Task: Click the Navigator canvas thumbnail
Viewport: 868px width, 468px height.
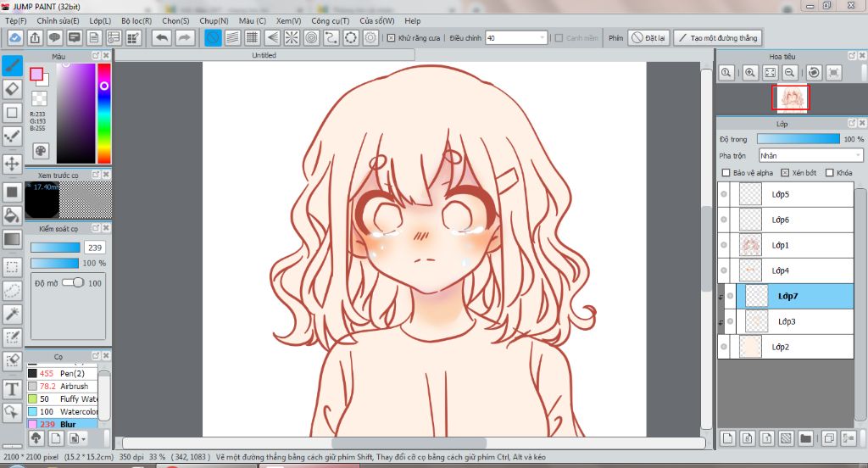Action: [x=790, y=97]
